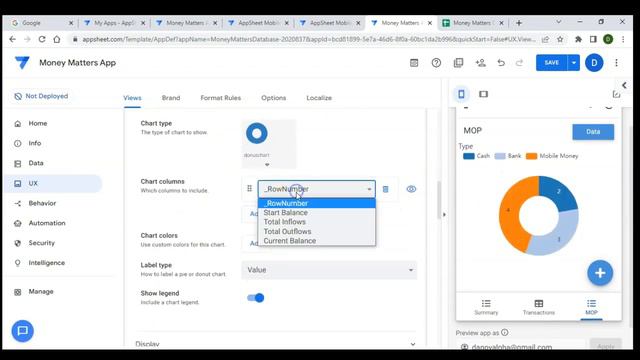640x360 pixels.
Task: Switch to the Localize tab
Action: point(319,98)
